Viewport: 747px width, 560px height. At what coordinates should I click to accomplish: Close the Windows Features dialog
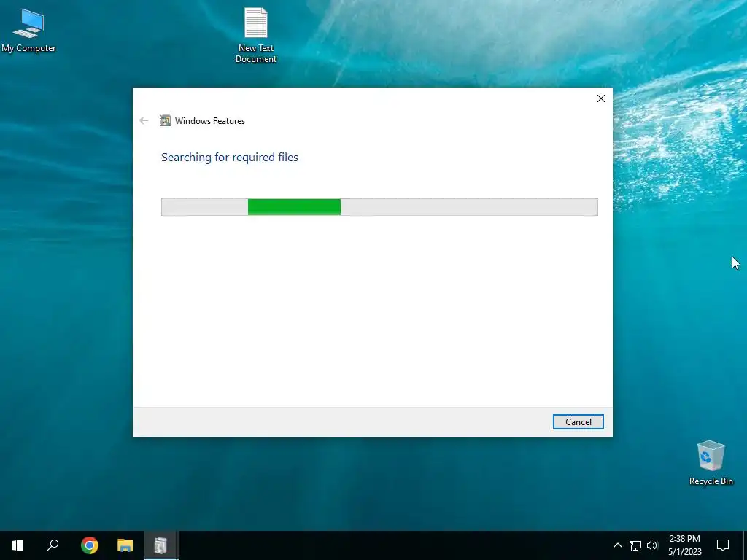point(601,98)
